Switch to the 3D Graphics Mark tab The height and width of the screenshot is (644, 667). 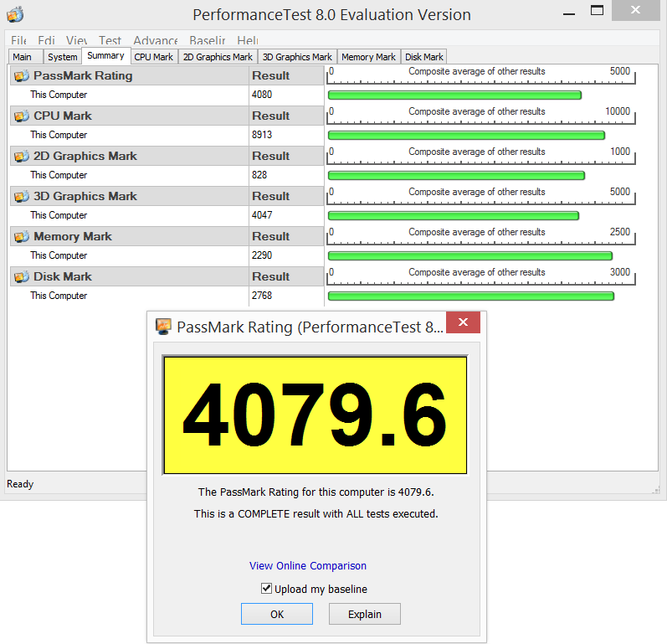(297, 57)
